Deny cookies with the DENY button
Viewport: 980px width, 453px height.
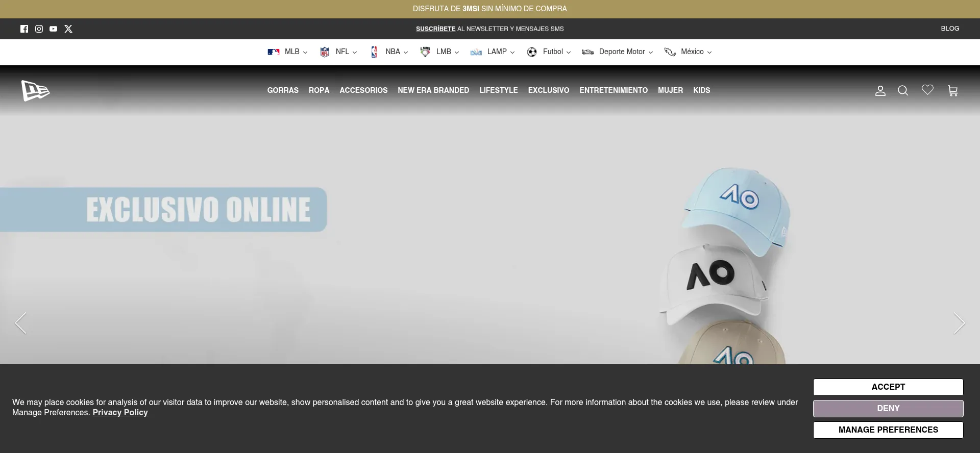(888, 409)
